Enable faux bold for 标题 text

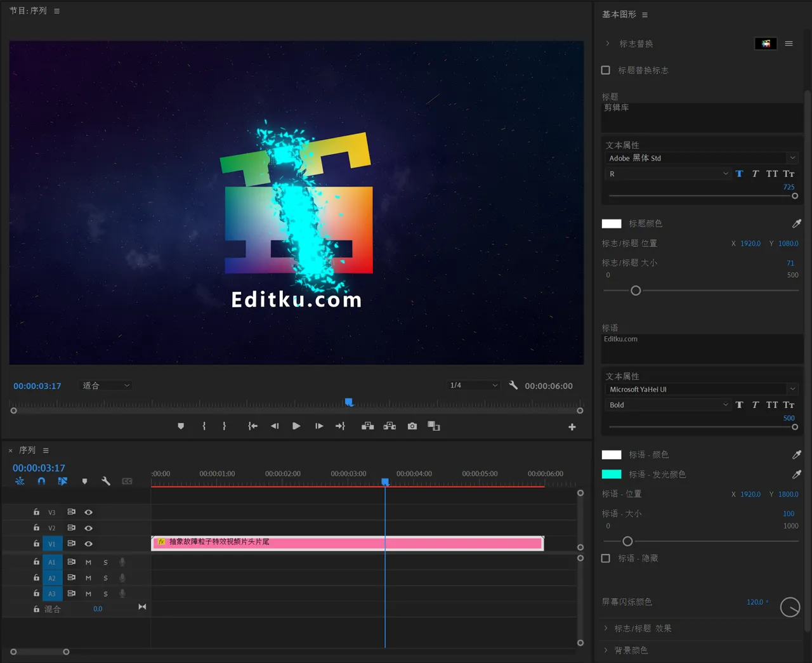pyautogui.click(x=740, y=174)
